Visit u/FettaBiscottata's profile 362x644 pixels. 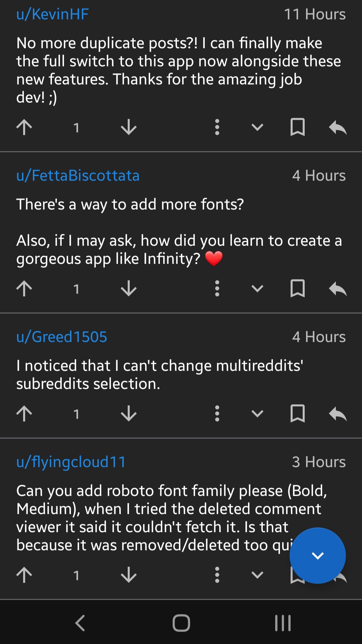pos(78,175)
